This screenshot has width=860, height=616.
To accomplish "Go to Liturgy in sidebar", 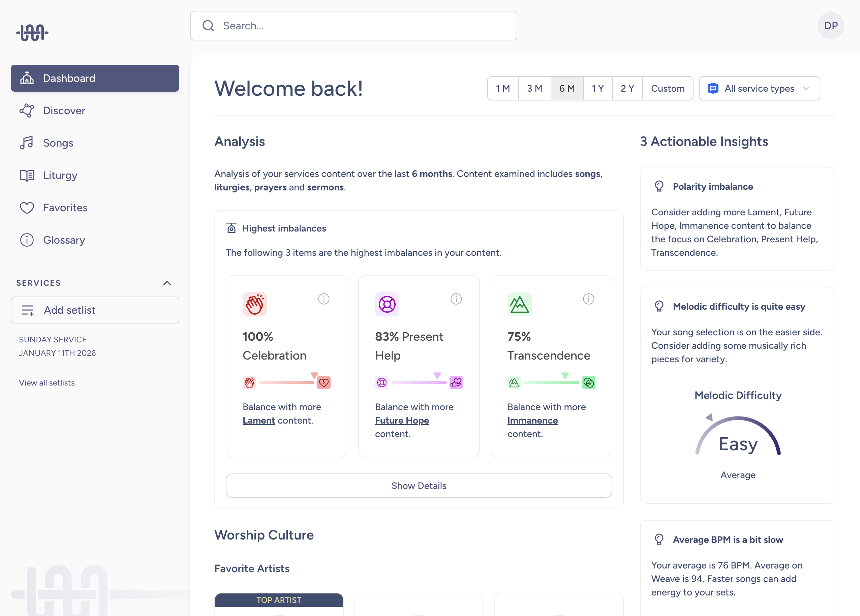I will [60, 176].
